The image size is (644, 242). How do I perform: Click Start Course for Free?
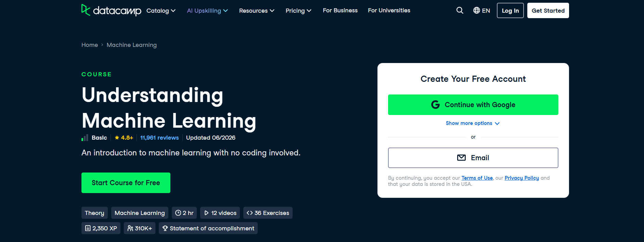(126, 183)
